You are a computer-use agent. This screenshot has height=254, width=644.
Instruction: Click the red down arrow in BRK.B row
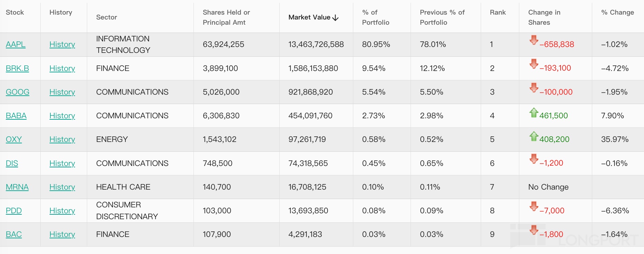534,64
